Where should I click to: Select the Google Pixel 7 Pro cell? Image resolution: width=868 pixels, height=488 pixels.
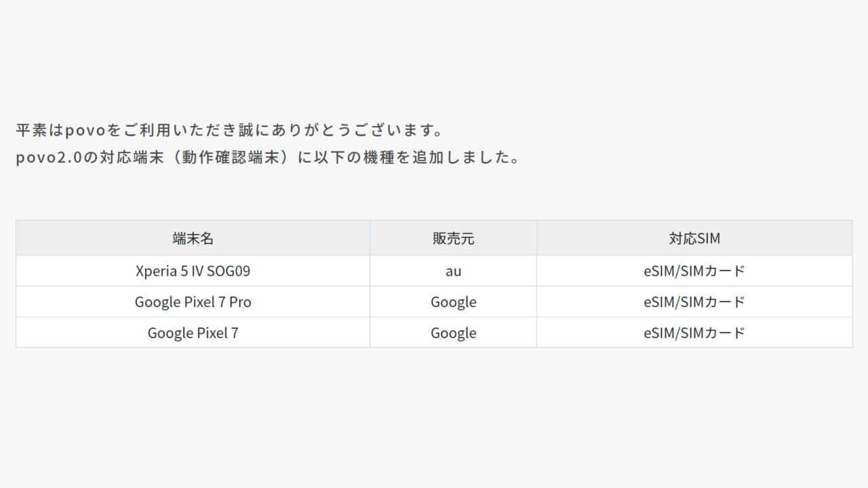(x=193, y=302)
